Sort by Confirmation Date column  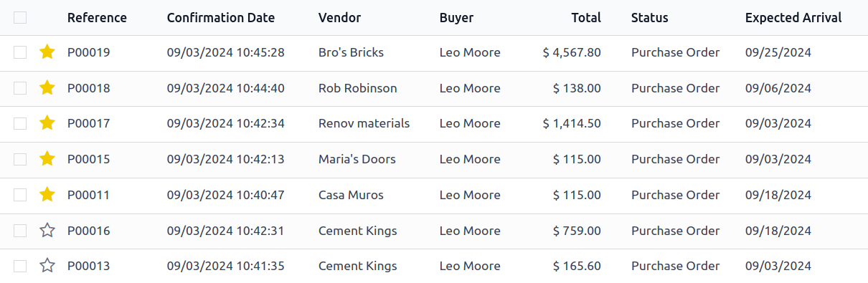(221, 18)
